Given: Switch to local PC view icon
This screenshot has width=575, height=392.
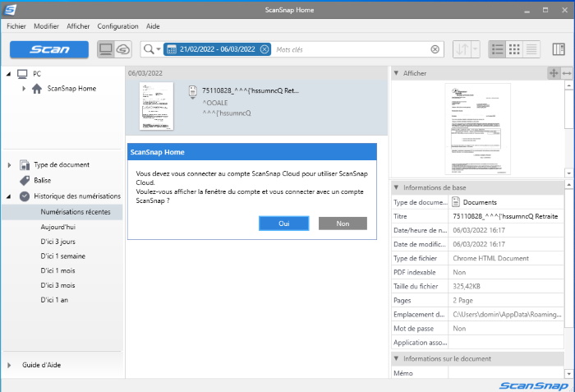Looking at the screenshot, I should click(106, 49).
